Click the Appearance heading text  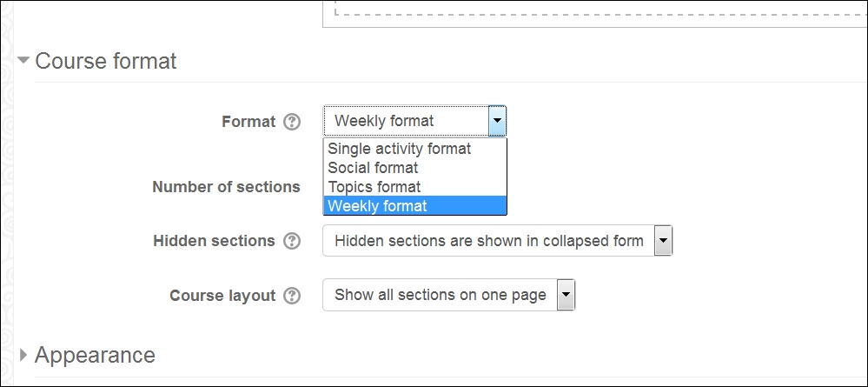95,355
